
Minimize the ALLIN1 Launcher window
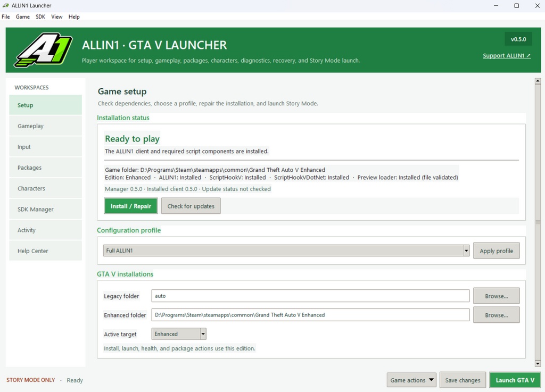coord(496,5)
